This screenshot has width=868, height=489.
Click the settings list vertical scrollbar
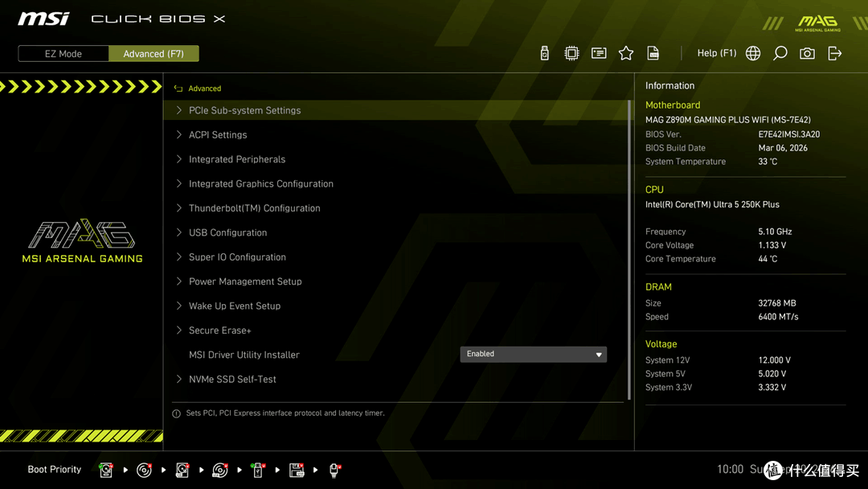coord(629,249)
